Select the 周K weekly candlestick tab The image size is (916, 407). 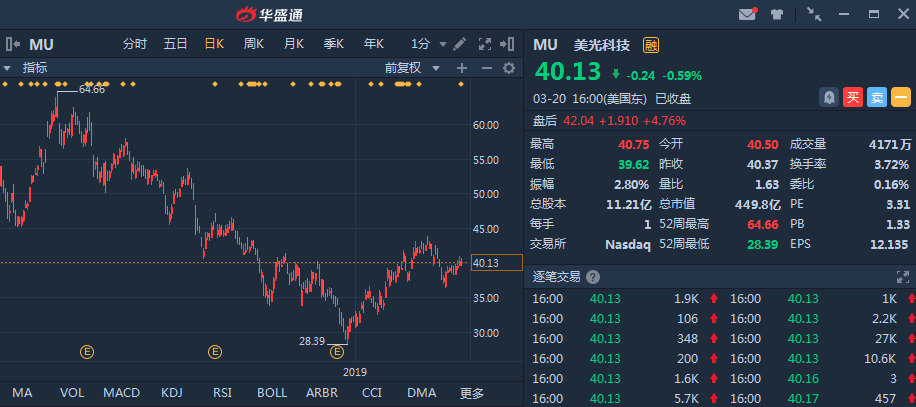pos(254,44)
